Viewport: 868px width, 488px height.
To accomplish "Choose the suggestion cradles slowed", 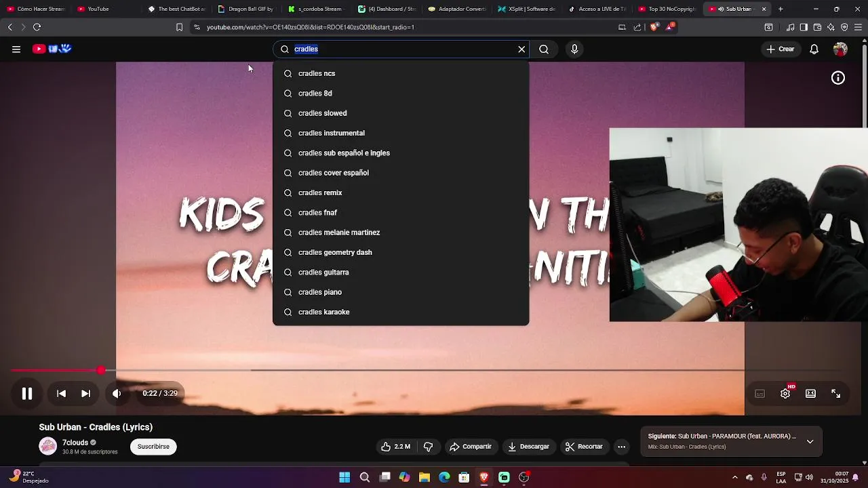I will tap(401, 113).
